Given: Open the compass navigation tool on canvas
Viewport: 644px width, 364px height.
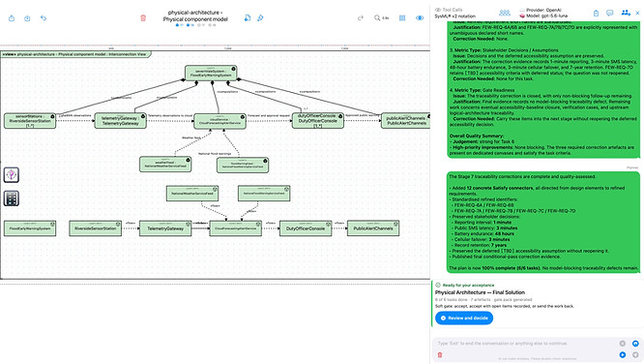Looking at the screenshot, I should click(12, 175).
